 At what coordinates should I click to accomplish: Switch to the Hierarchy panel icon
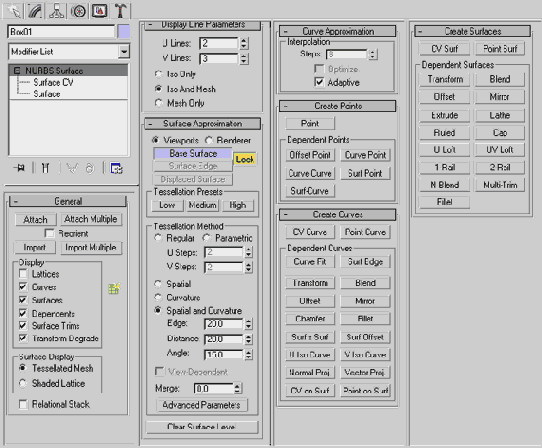coord(56,10)
